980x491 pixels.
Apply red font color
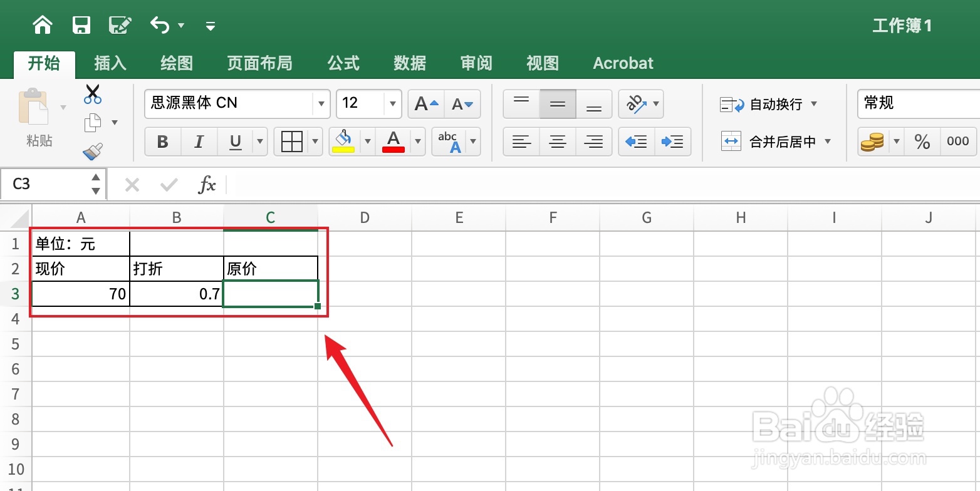coord(394,142)
